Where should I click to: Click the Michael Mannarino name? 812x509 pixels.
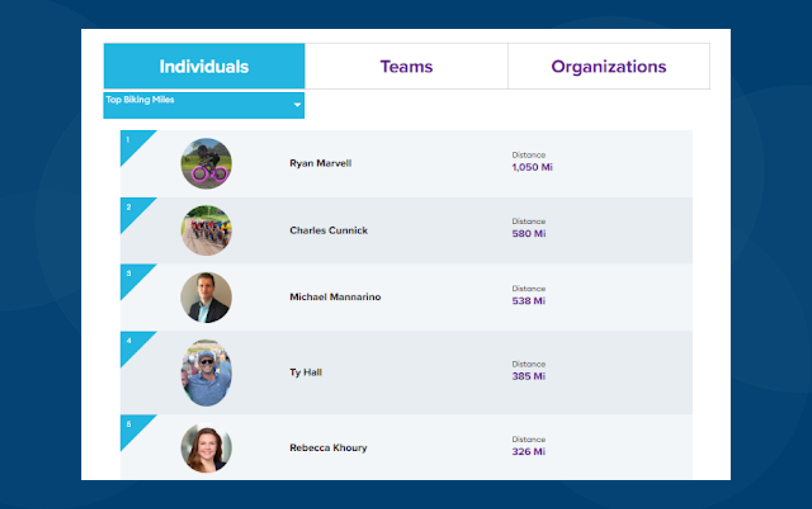(335, 297)
